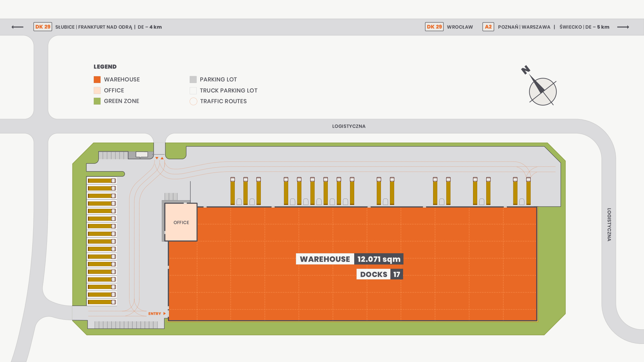This screenshot has height=362, width=644.
Task: Click the Traffic Routes dotted circle symbol
Action: [x=193, y=101]
